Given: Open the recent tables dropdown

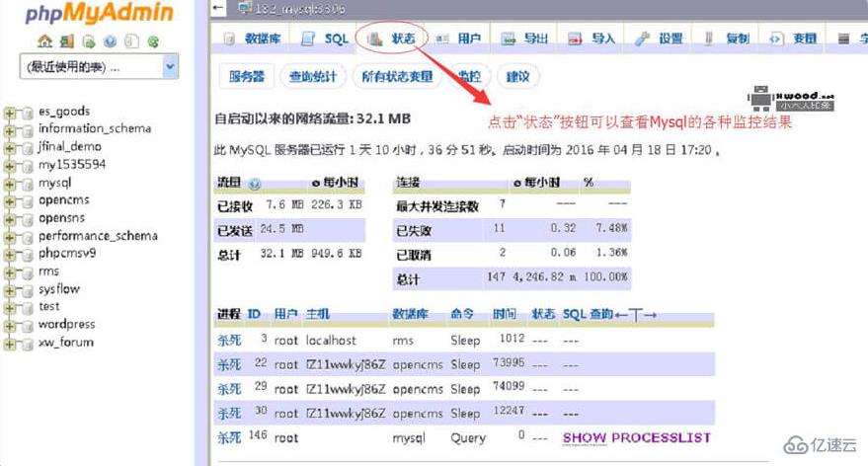Looking at the screenshot, I should pyautogui.click(x=99, y=67).
